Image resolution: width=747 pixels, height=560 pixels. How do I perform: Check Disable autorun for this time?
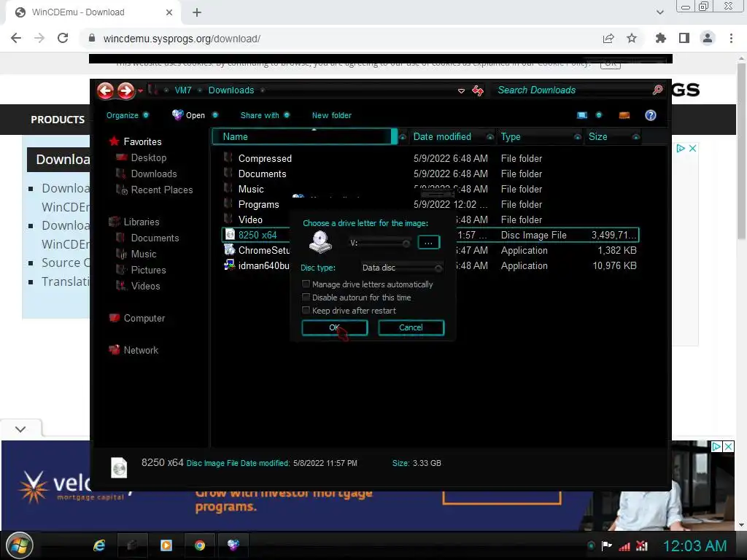click(306, 297)
